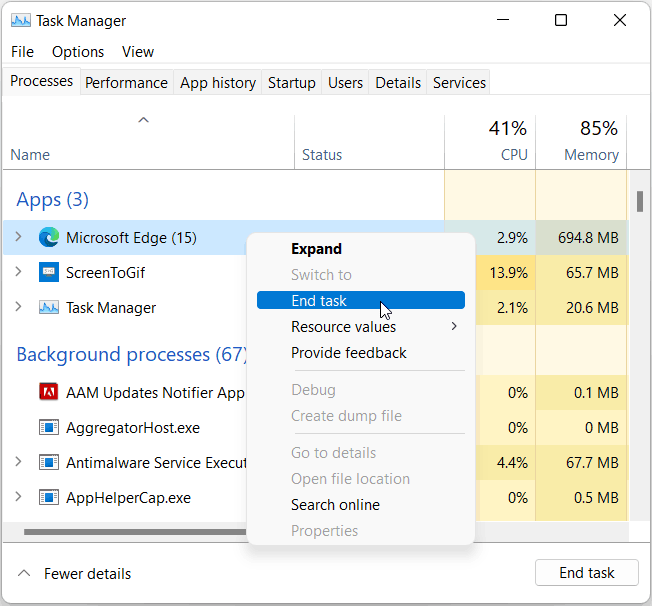This screenshot has width=652, height=606.
Task: Switch to the Services tab
Action: click(459, 83)
